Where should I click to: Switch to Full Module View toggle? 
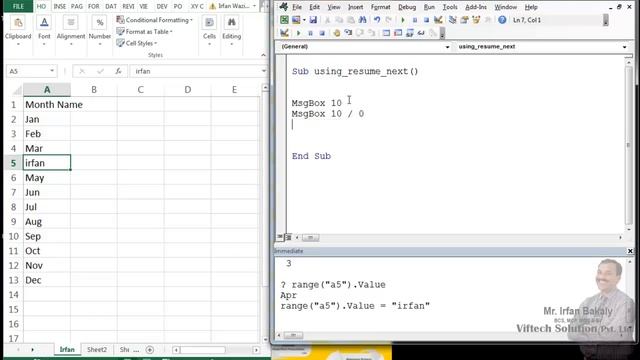[288, 237]
